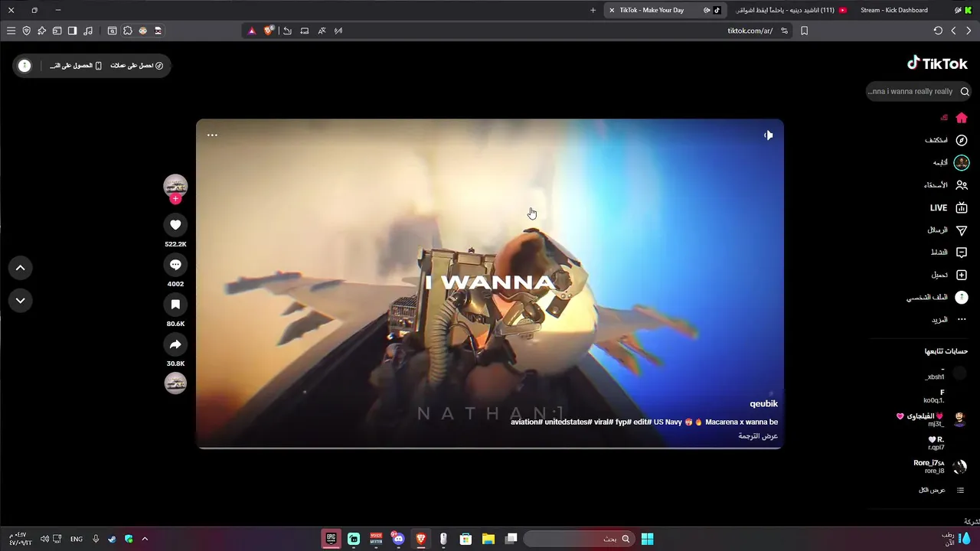
Task: Expand the 'عرض الكل' see-all accounts list
Action: (x=941, y=490)
